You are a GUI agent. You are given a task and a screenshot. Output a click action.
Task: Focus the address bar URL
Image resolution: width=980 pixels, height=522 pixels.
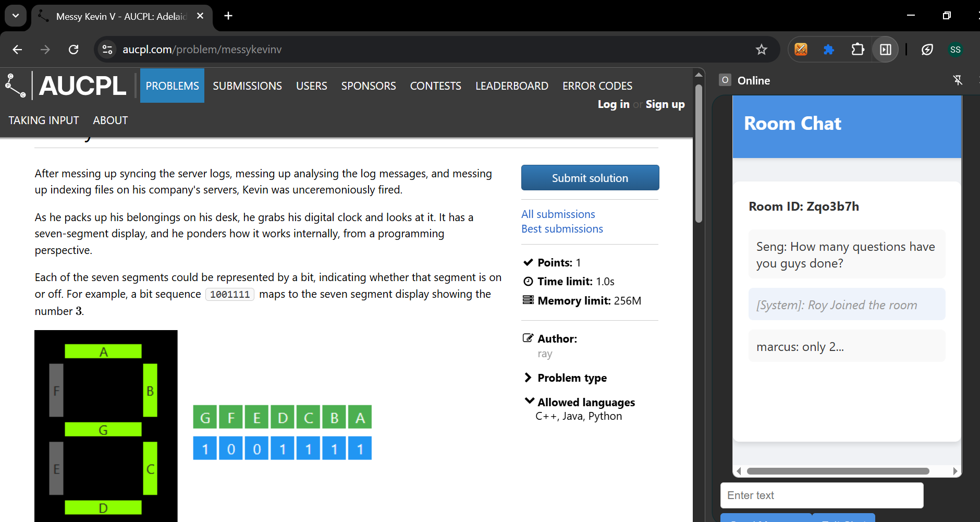[x=202, y=50]
